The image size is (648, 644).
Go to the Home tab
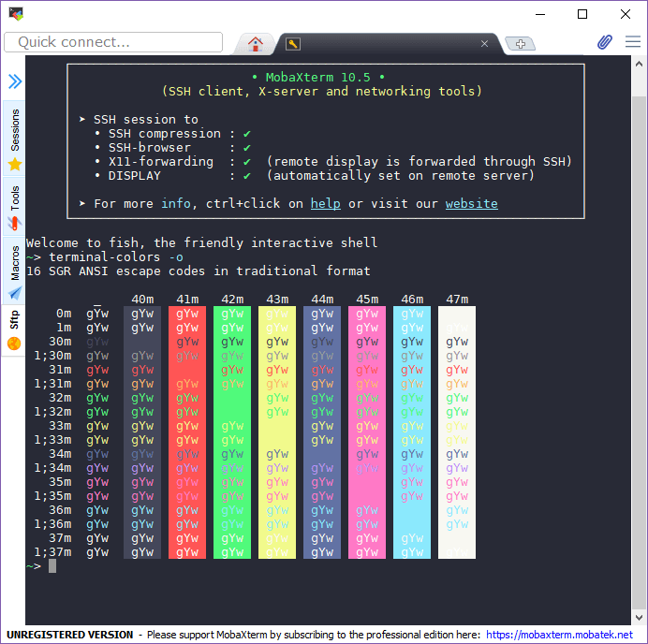tap(255, 43)
